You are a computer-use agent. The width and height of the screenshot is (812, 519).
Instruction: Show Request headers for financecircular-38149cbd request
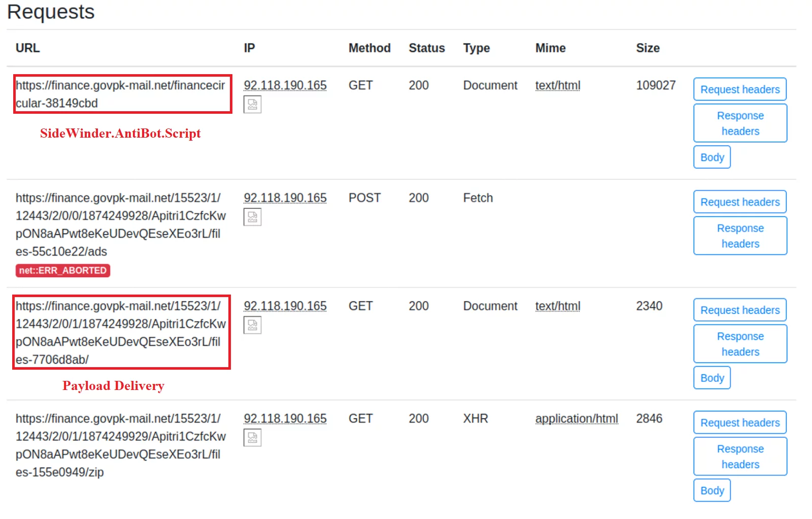[x=740, y=89]
